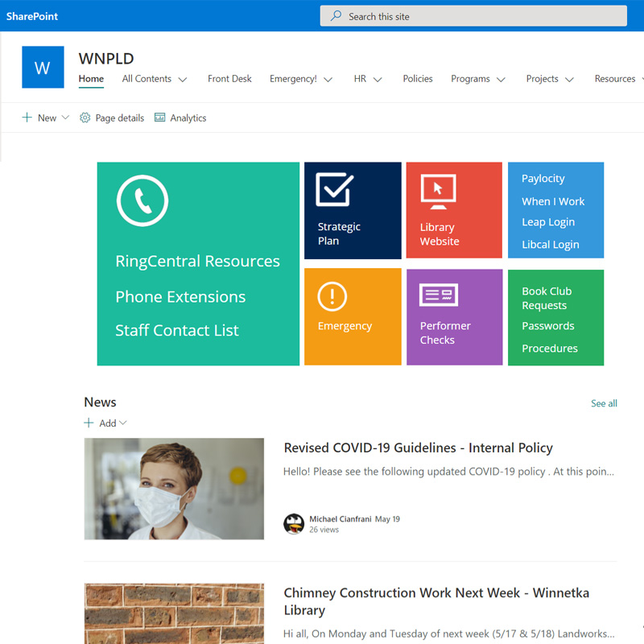Screen dimensions: 644x644
Task: Click the Emergency exclamation icon tile
Action: click(x=332, y=296)
